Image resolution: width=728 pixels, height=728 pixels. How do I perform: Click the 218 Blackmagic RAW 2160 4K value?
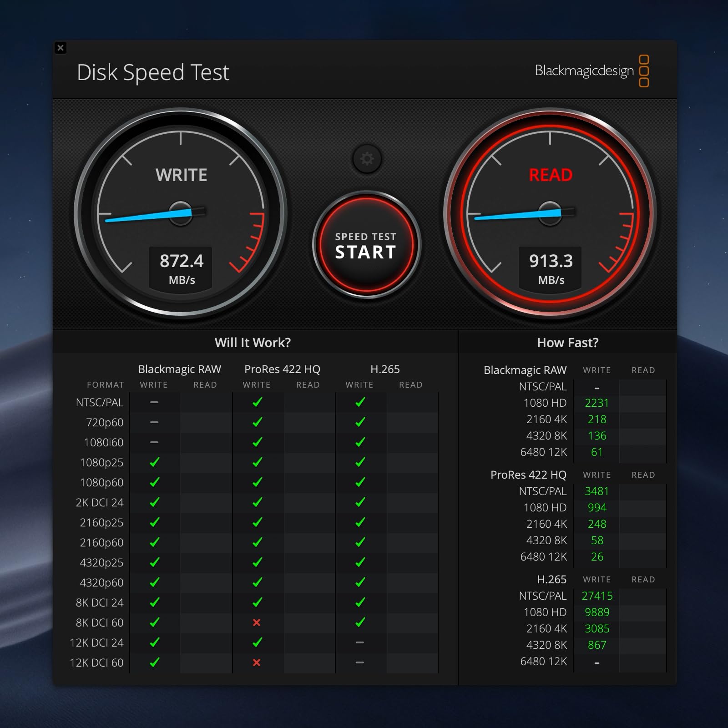pyautogui.click(x=597, y=420)
